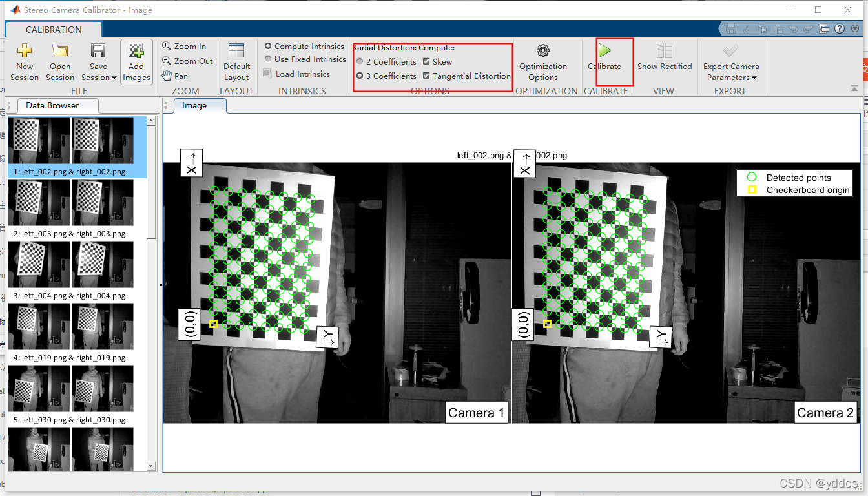The height and width of the screenshot is (496, 868).
Task: Expand Export Camera Parameters dropdown arrow
Action: pyautogui.click(x=754, y=78)
